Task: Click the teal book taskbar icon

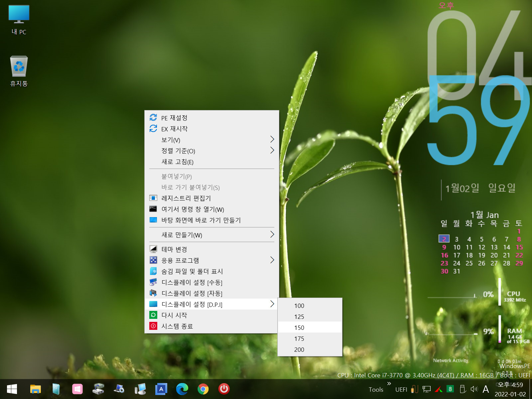Action: (x=56, y=389)
